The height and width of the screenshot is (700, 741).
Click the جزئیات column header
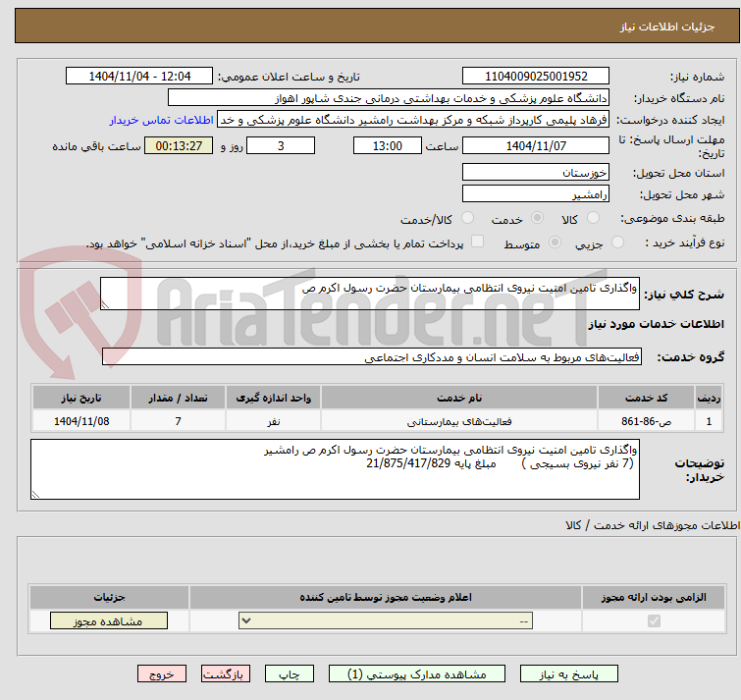pyautogui.click(x=109, y=597)
